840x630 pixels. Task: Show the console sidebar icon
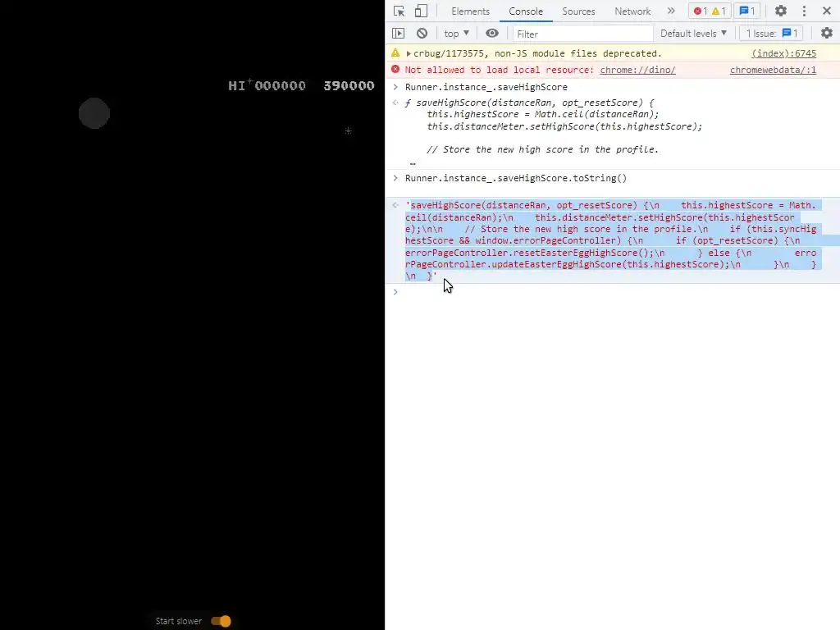[398, 33]
